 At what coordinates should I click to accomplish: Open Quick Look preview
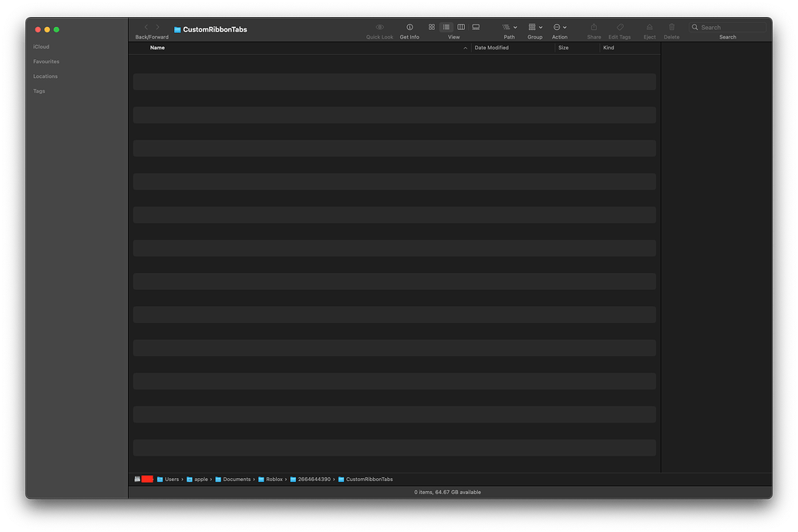coord(379,28)
